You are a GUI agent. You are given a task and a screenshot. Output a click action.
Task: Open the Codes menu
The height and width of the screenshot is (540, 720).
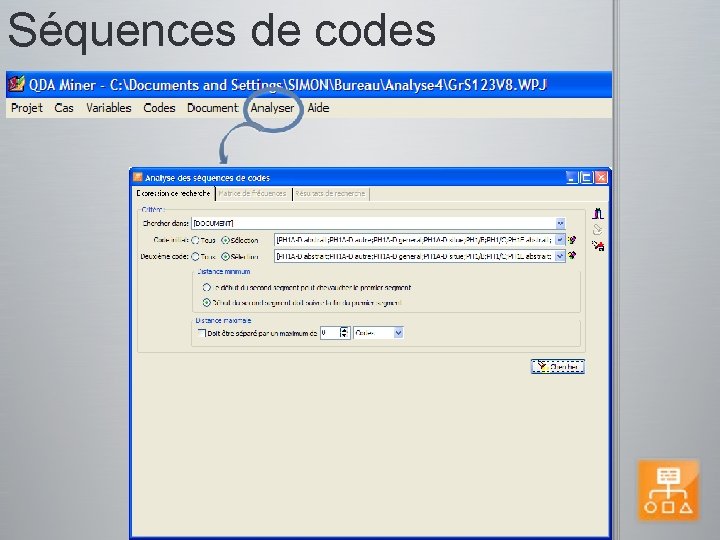tap(159, 108)
